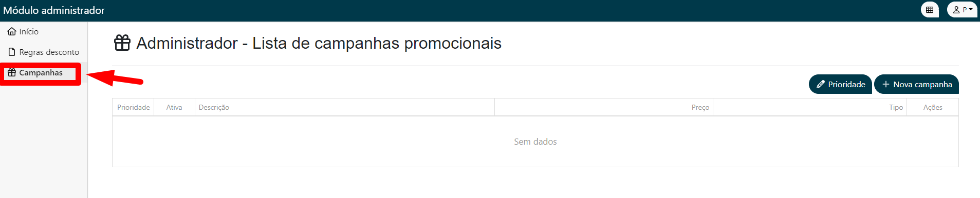Click the gift icon beside Campanhas

12,73
